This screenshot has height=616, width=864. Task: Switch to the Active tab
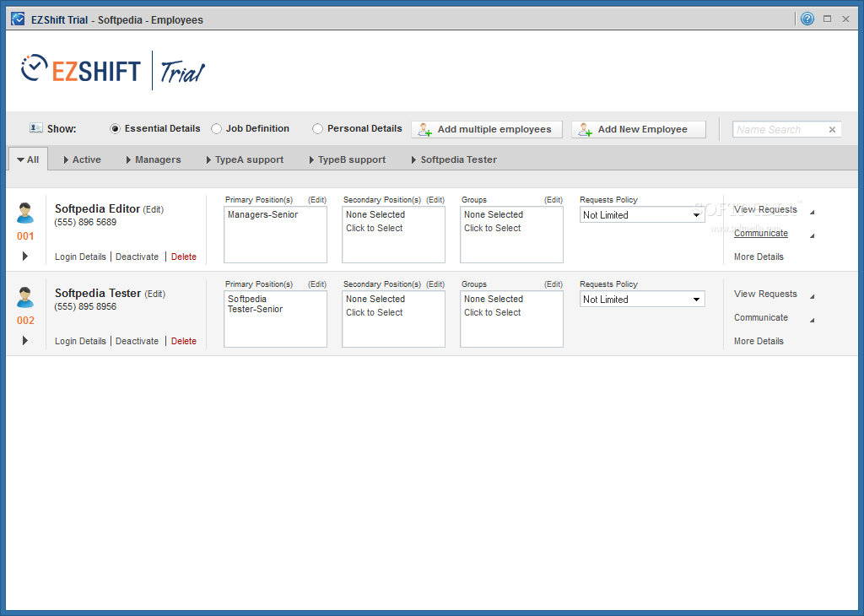tap(82, 159)
